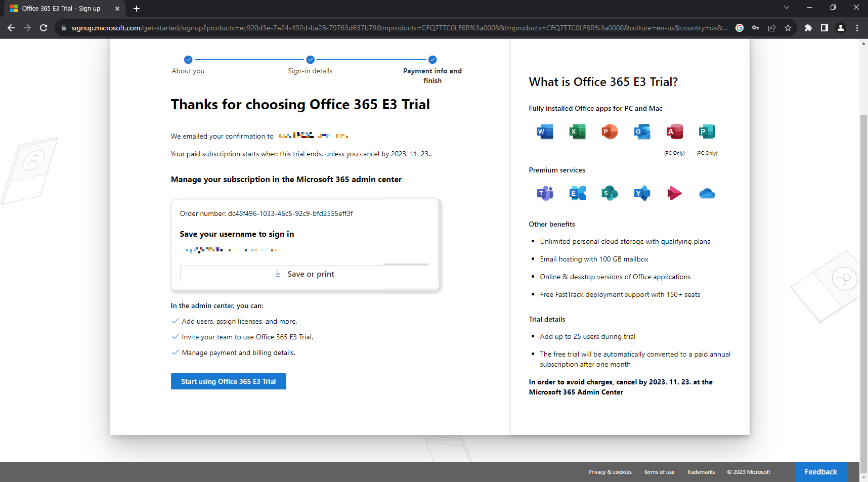
Task: Click the About you step checkmark
Action: [188, 59]
